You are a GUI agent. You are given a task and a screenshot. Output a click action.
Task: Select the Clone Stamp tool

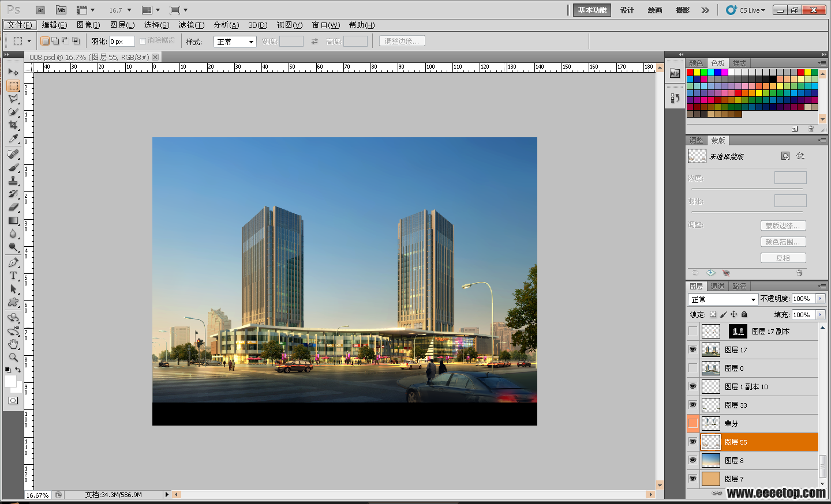13,180
